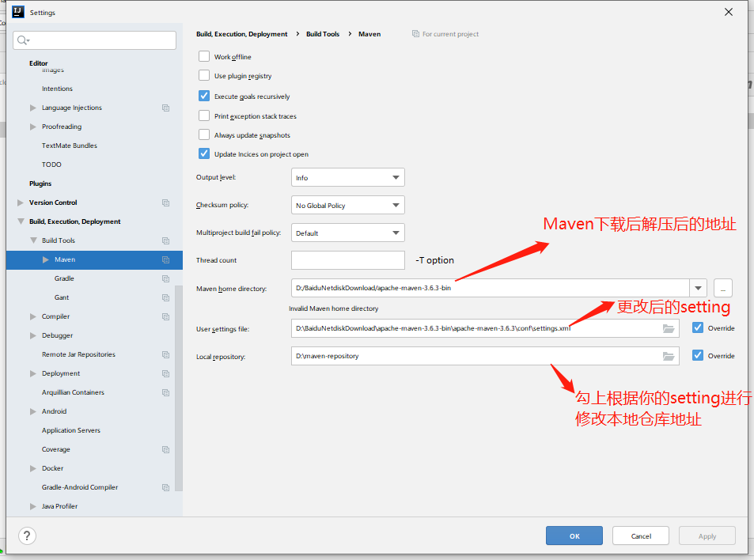The height and width of the screenshot is (560, 754).
Task: Enable the Work offline checkbox
Action: click(x=204, y=56)
